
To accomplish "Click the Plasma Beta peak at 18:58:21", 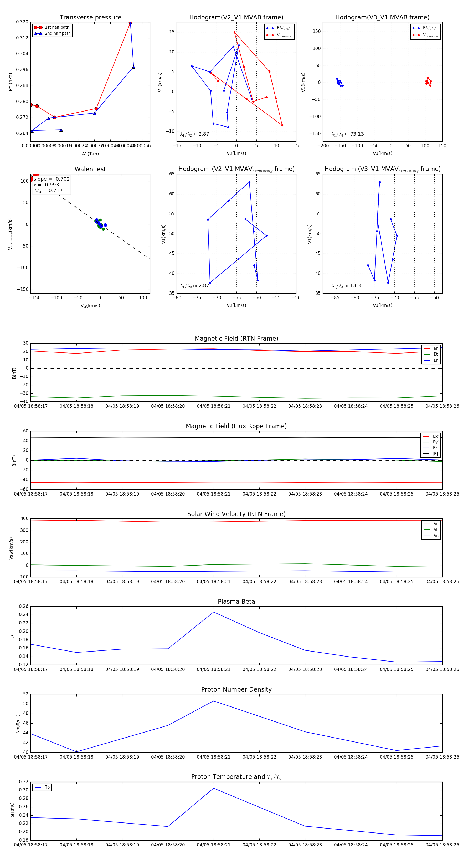I will (x=213, y=612).
